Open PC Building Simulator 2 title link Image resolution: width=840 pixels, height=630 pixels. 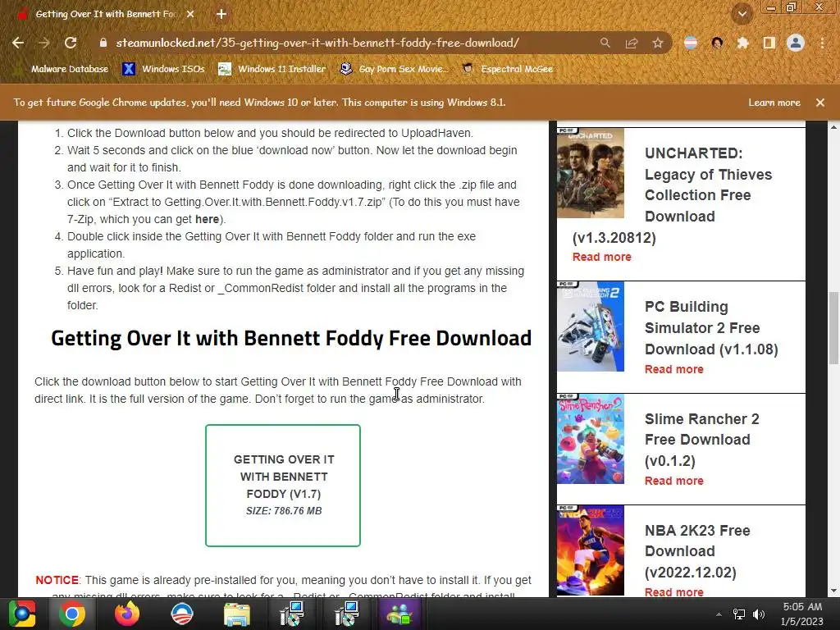pos(711,327)
